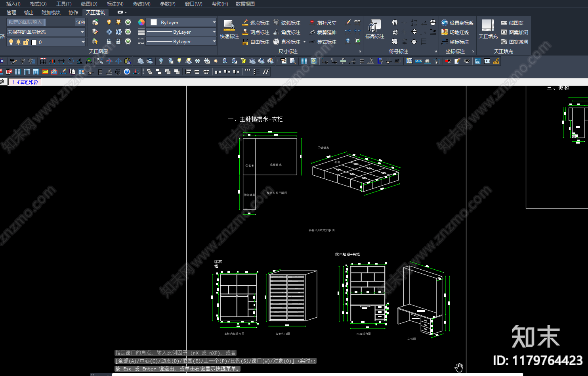Screen dimensions: 588x376
Task: Click the color wheel object color icon
Action: [x=141, y=22]
